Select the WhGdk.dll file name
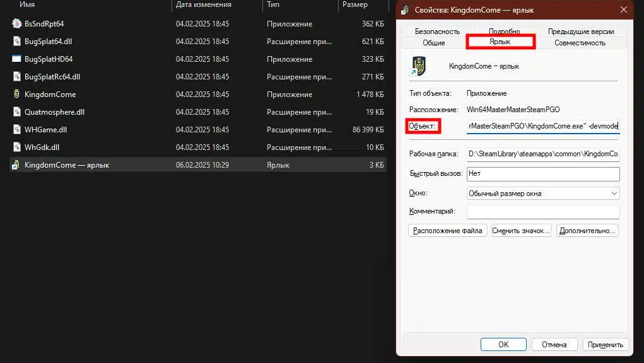Image resolution: width=644 pixels, height=363 pixels. pos(42,147)
